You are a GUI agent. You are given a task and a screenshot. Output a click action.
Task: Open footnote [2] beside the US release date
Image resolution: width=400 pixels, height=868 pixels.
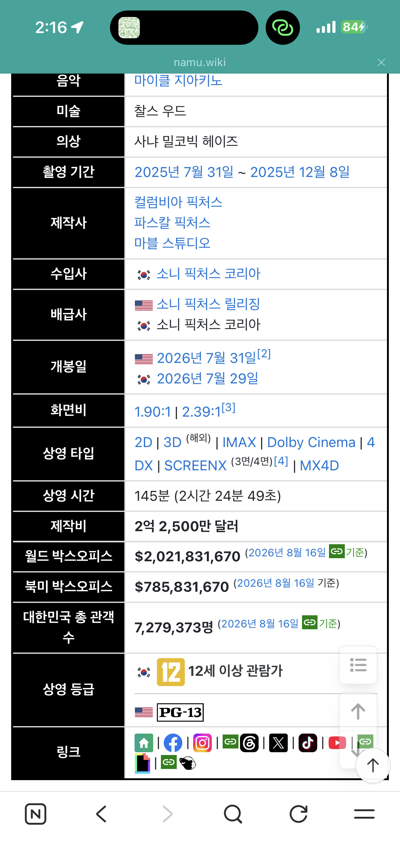(264, 354)
